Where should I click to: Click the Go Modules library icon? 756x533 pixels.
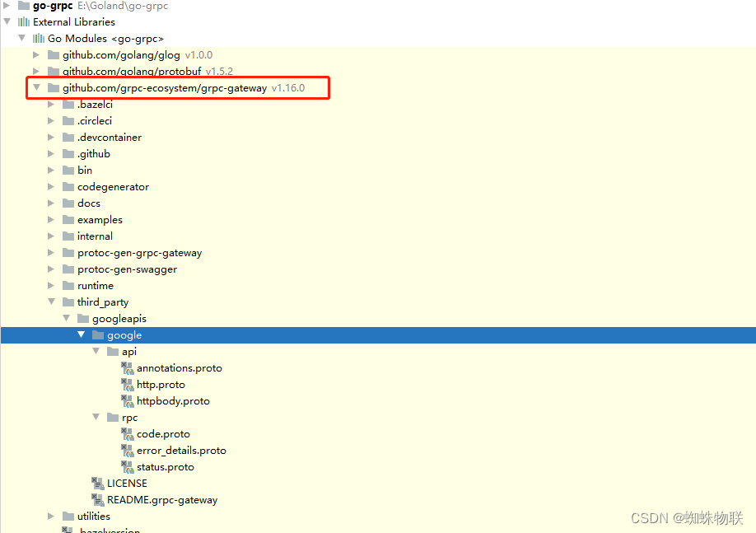(39, 38)
